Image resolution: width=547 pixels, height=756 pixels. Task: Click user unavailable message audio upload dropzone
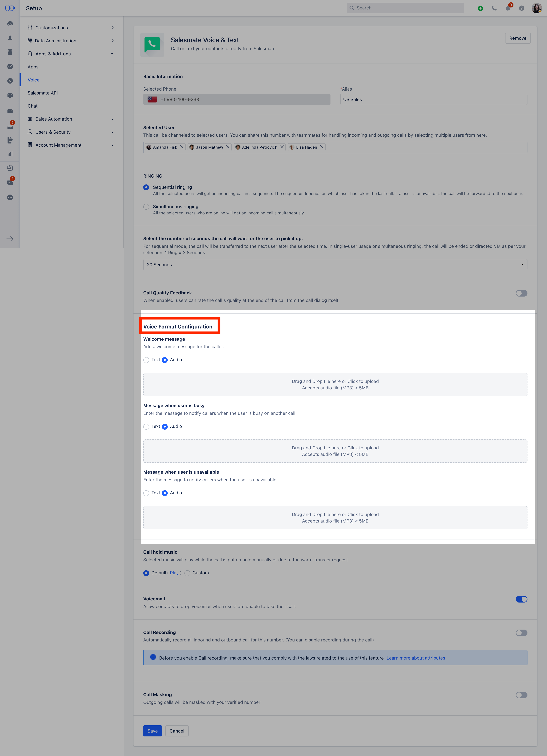[335, 518]
